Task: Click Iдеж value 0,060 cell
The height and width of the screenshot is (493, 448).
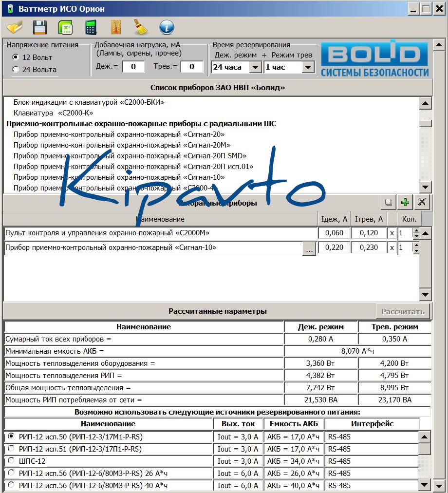Action: [x=334, y=233]
